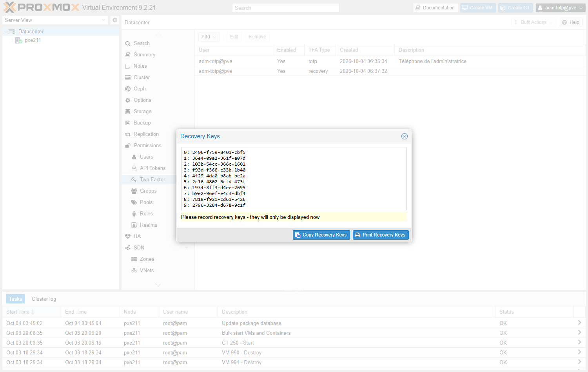Click the Print Recovery Keys button

[x=381, y=235]
